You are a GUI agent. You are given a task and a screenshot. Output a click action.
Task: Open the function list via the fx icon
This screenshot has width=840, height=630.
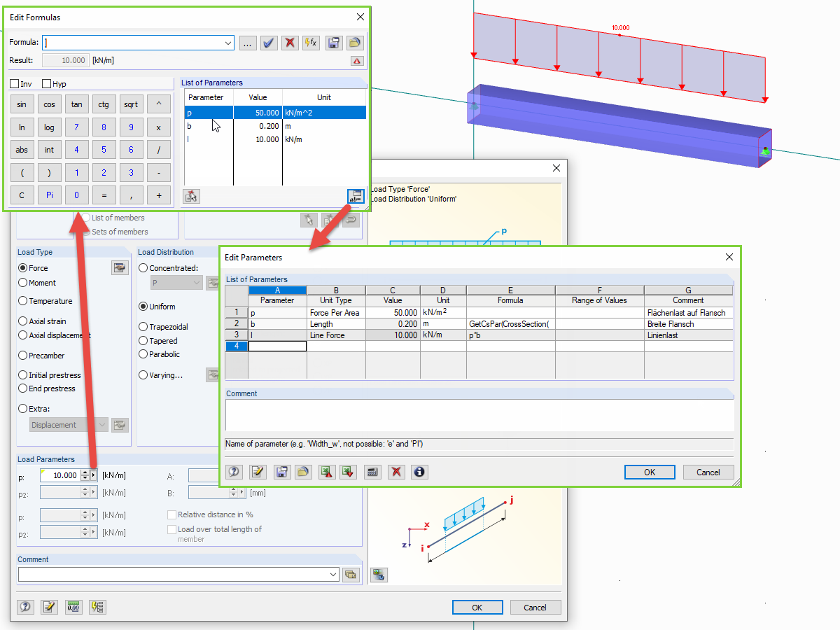pos(311,43)
